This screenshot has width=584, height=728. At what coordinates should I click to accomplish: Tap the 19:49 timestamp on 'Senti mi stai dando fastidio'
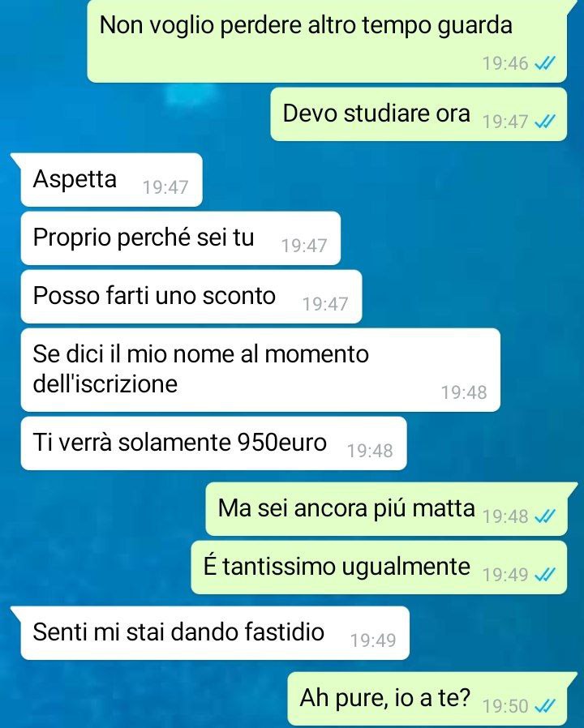[373, 640]
